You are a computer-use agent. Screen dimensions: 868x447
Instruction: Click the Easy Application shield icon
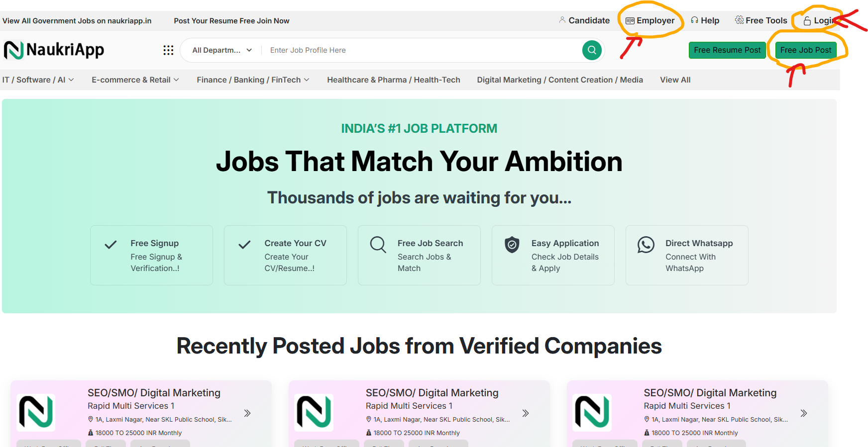(512, 245)
